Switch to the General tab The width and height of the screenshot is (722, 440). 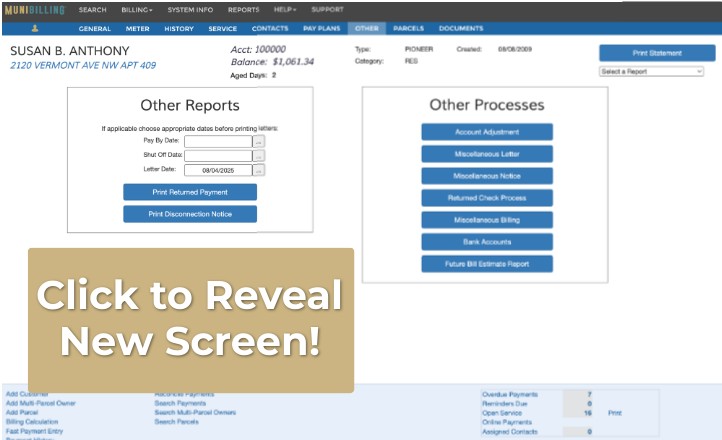pyautogui.click(x=95, y=29)
